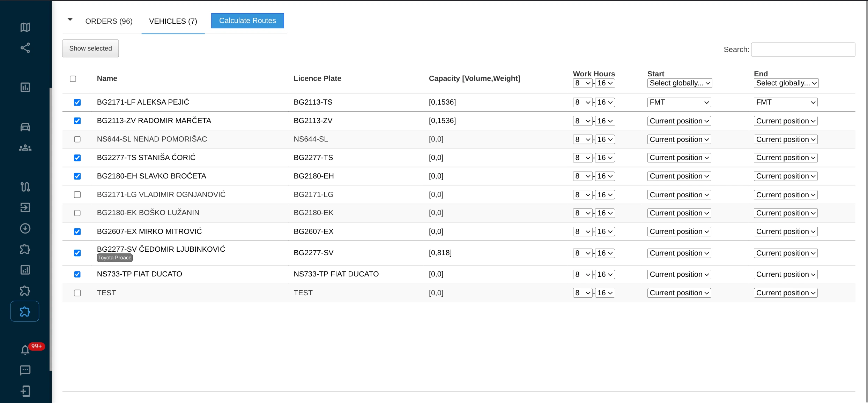Open the route path icon in sidebar
This screenshot has height=403, width=868.
pos(25,187)
